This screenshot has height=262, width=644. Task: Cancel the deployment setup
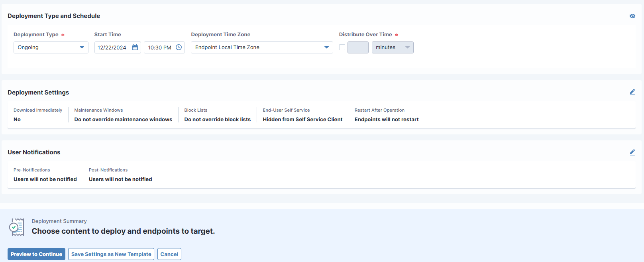(x=169, y=254)
